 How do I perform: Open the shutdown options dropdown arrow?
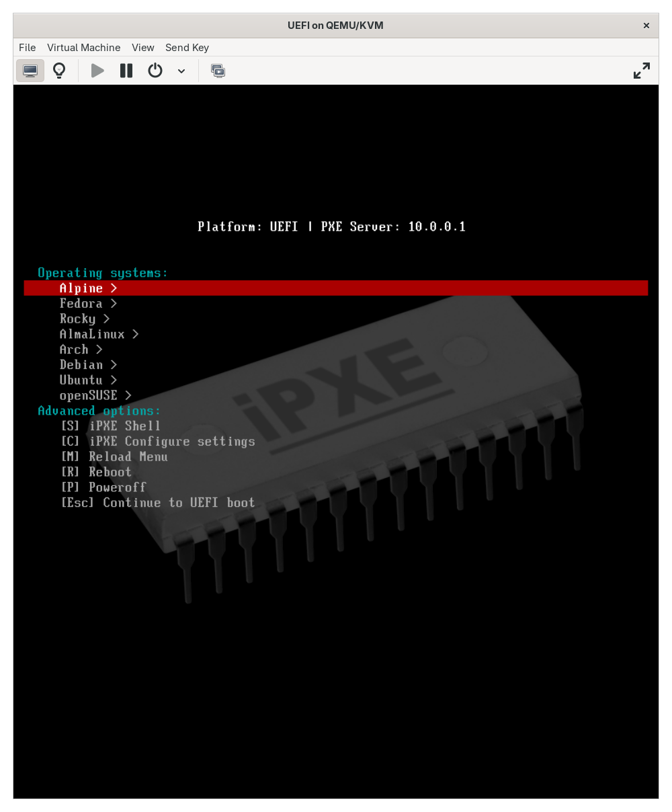(181, 71)
